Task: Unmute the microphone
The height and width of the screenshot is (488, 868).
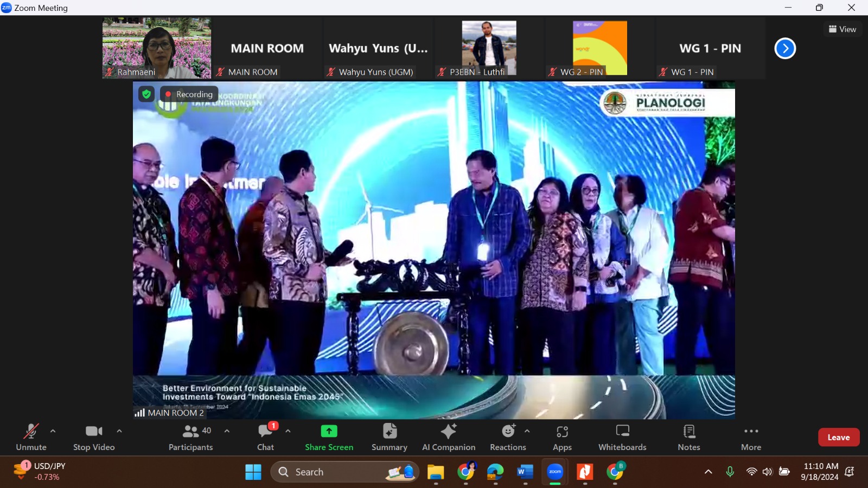Action: coord(31,437)
